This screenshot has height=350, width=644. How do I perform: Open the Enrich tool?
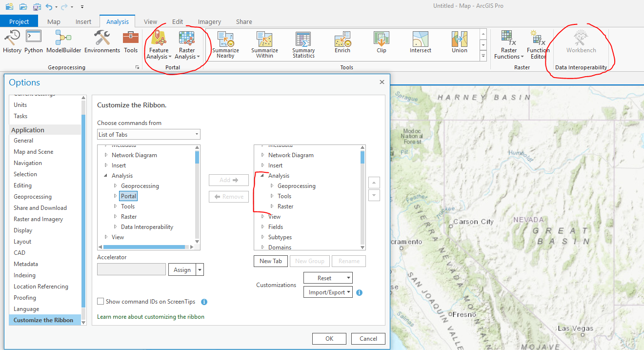pos(342,42)
